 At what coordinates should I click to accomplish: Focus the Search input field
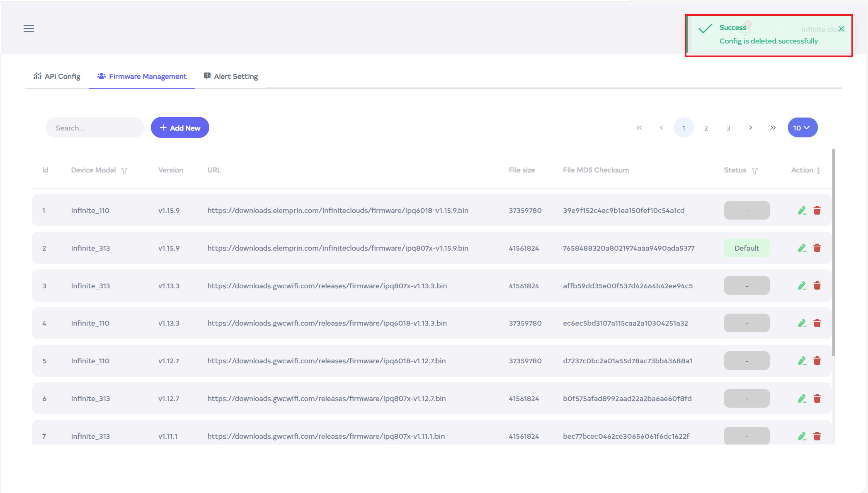coord(95,128)
